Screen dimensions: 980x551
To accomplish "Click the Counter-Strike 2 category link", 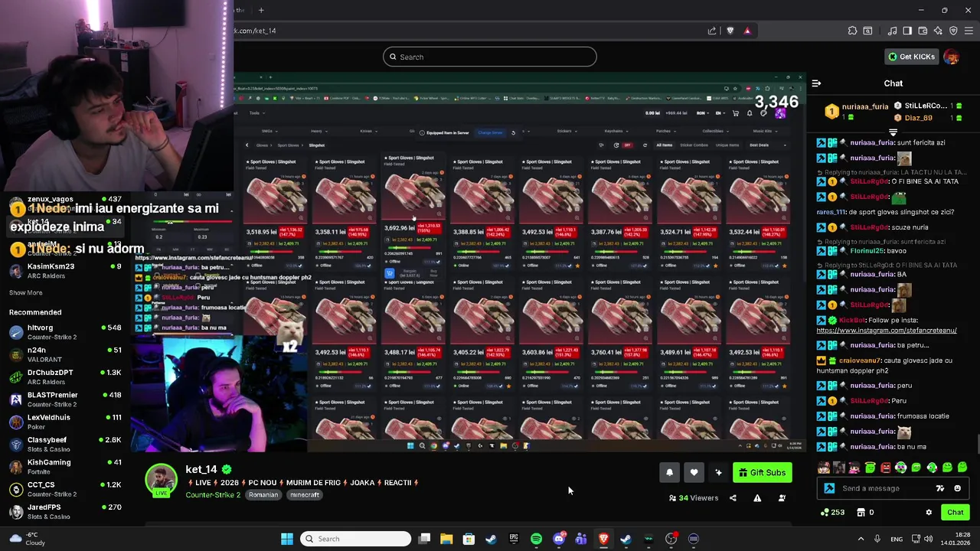I will [213, 494].
